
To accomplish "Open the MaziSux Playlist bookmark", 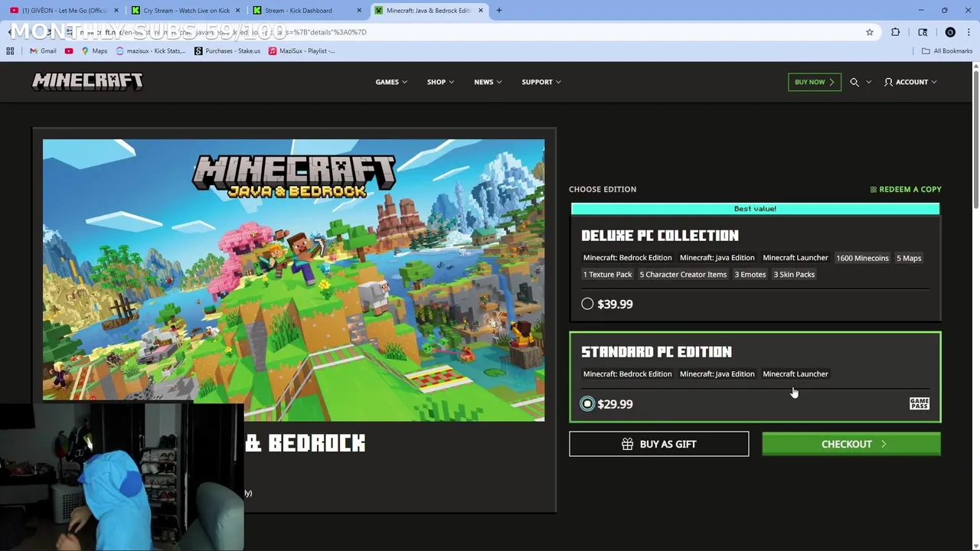I will click(302, 51).
